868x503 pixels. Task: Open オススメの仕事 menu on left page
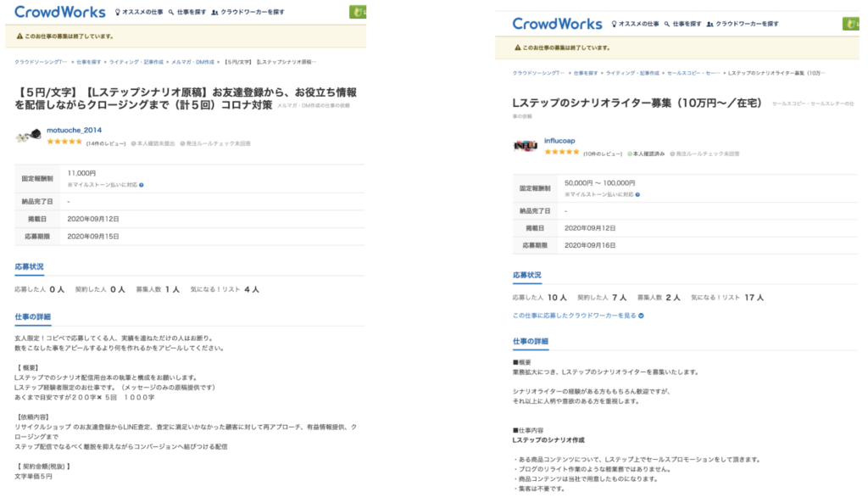(x=140, y=14)
